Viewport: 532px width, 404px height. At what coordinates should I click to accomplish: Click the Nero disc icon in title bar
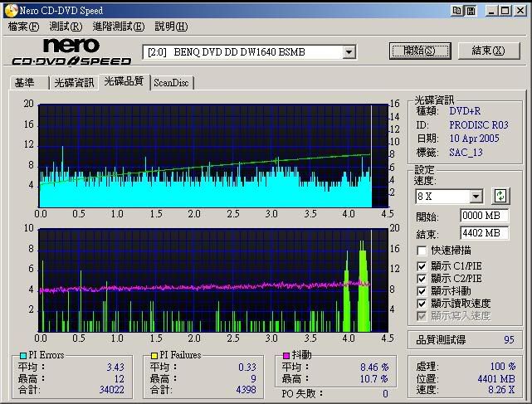(x=9, y=9)
